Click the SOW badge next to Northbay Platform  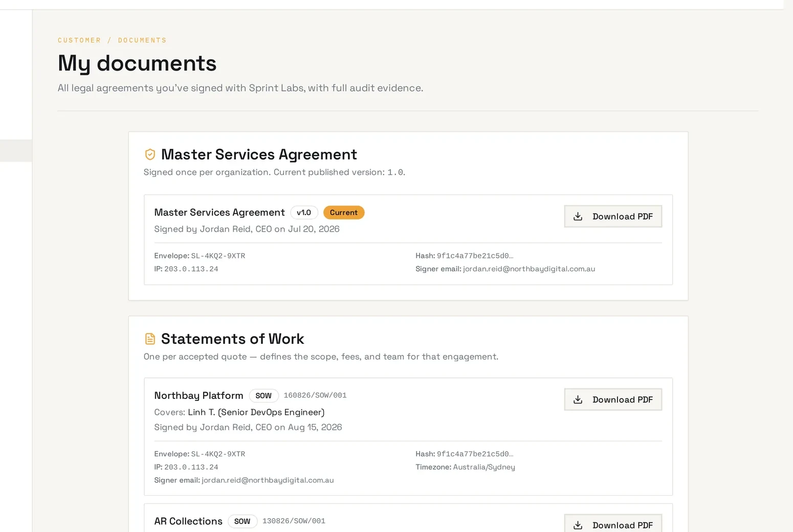coord(263,395)
